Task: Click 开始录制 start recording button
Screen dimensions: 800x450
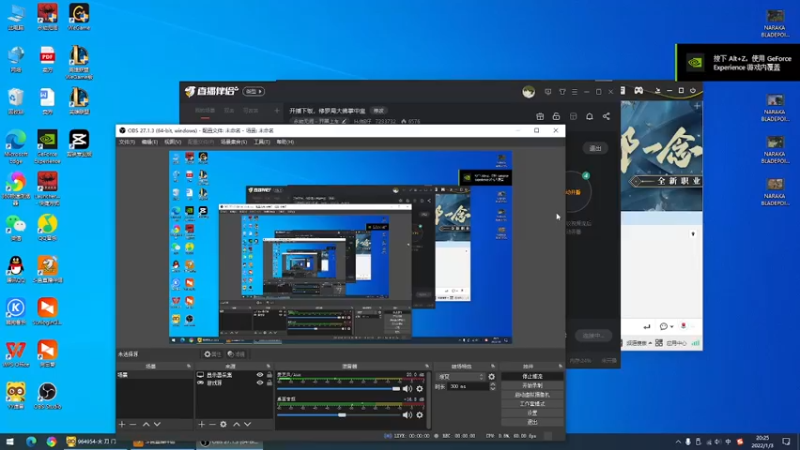Action: (x=532, y=386)
